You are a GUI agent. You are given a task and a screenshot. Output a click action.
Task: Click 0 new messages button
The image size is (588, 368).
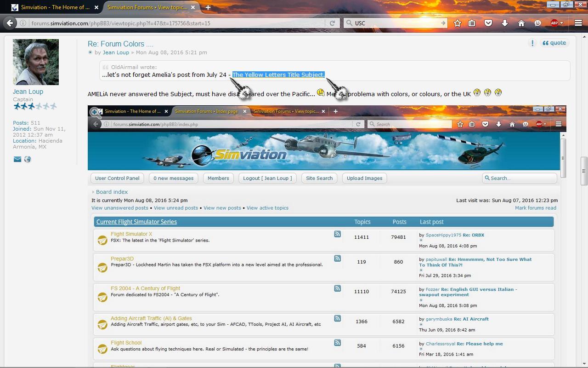click(174, 178)
